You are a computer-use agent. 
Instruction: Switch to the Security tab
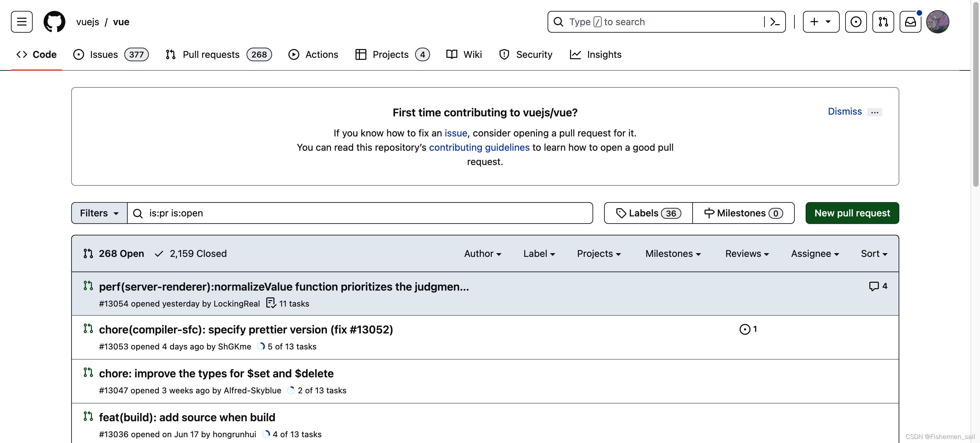526,54
